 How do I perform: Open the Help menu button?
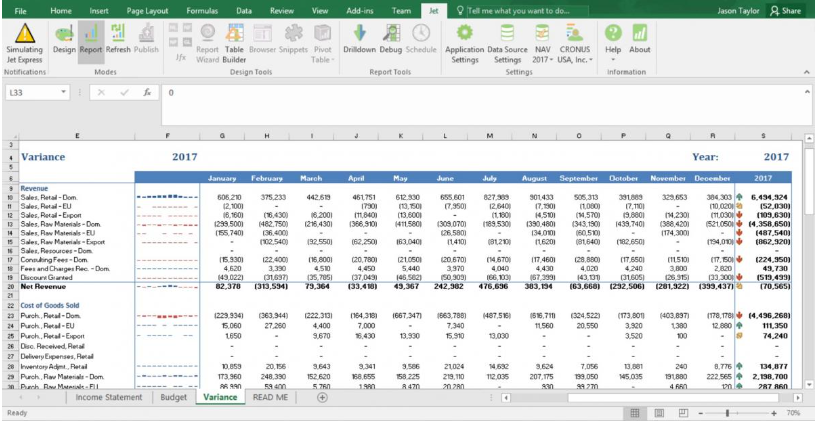tap(613, 42)
